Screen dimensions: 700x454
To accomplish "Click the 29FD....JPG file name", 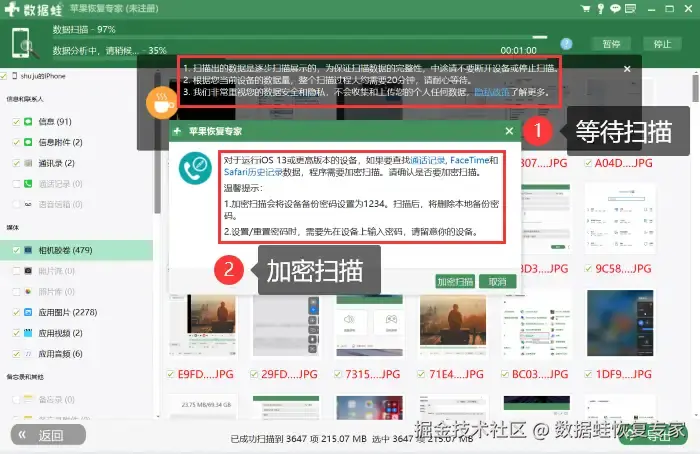I will (289, 374).
